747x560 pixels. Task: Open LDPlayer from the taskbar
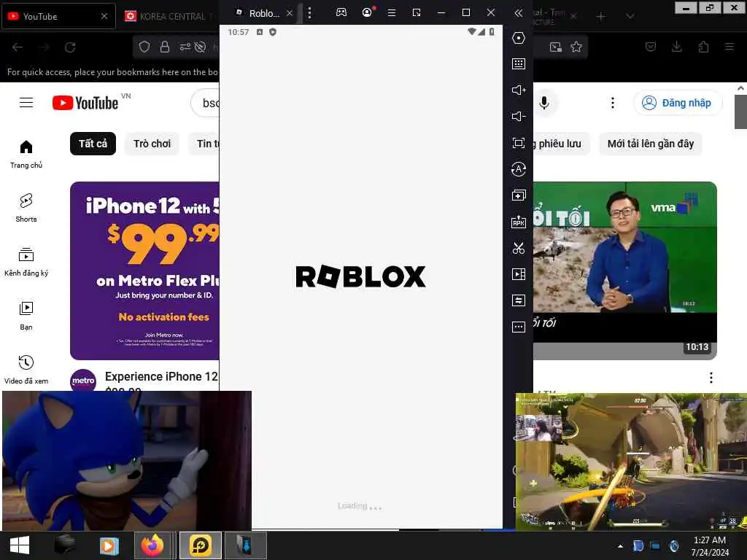tap(201, 545)
